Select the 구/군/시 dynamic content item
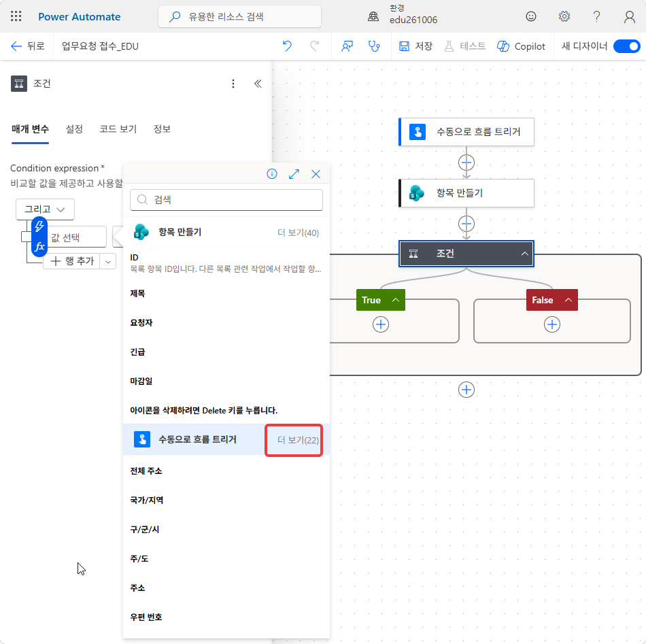The height and width of the screenshot is (644, 646). pos(226,530)
